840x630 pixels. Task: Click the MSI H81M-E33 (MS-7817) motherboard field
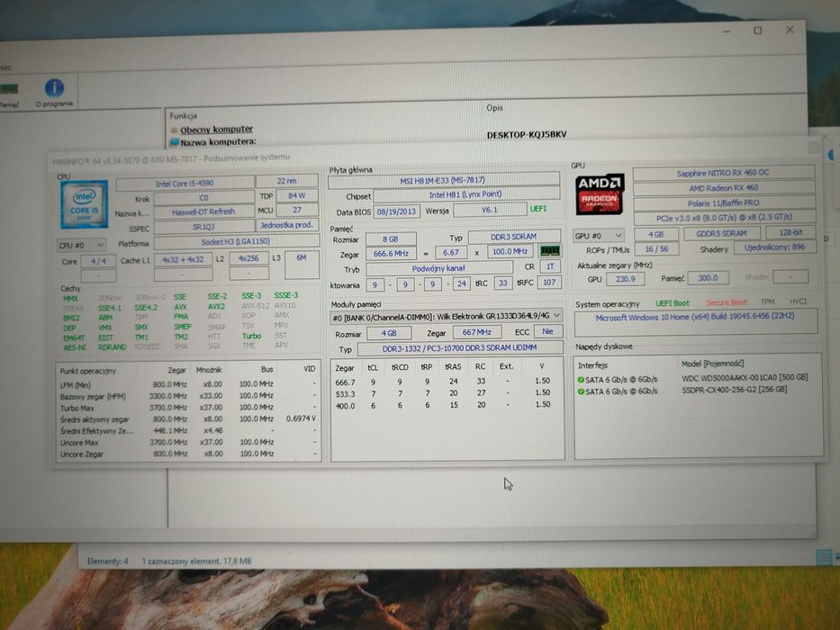[443, 181]
